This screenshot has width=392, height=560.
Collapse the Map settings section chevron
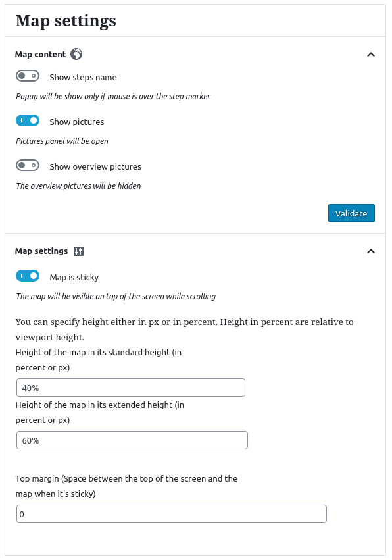[371, 251]
